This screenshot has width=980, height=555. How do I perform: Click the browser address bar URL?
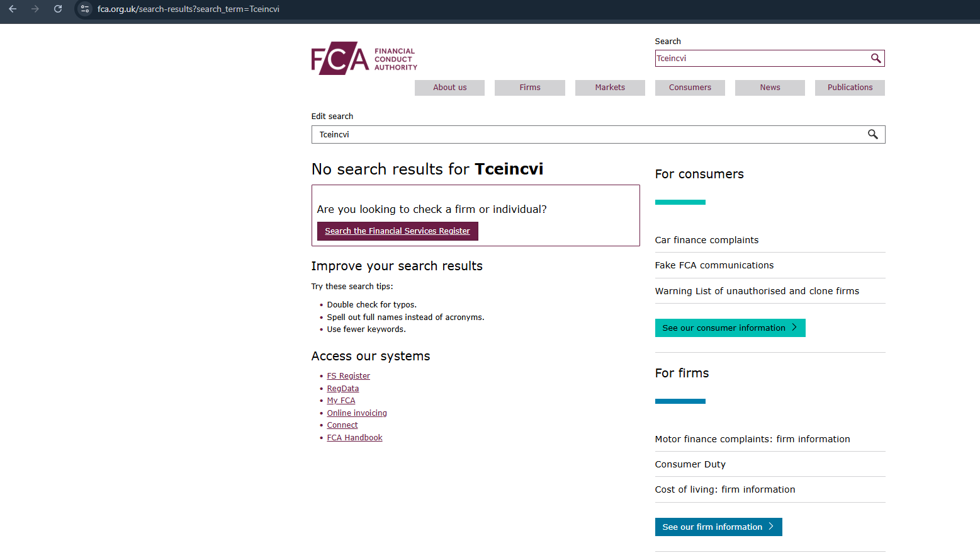pos(188,9)
